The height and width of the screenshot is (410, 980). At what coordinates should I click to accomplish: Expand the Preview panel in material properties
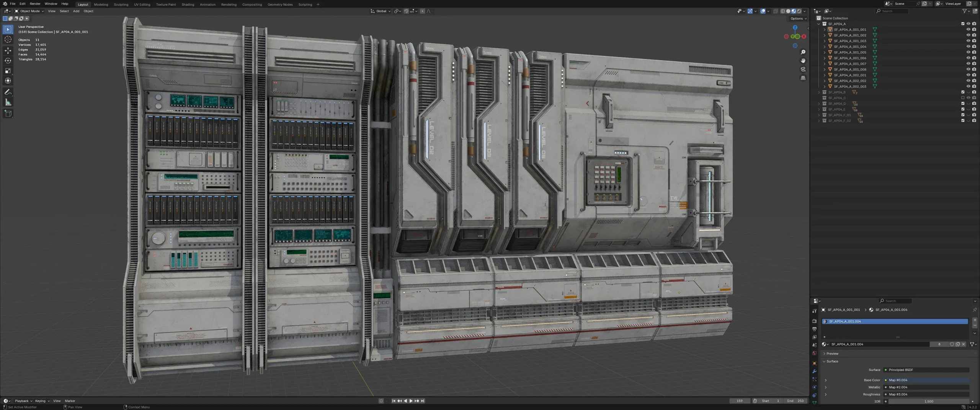[832, 354]
